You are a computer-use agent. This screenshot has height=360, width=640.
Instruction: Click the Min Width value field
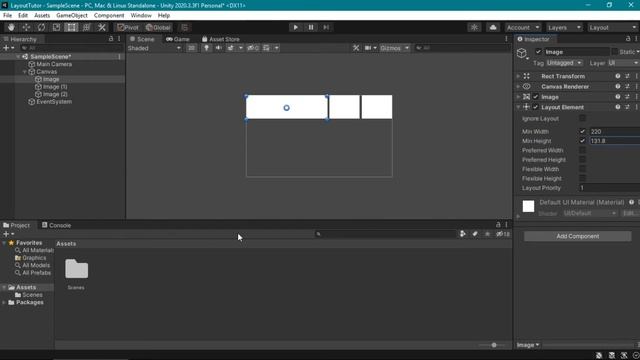(614, 131)
